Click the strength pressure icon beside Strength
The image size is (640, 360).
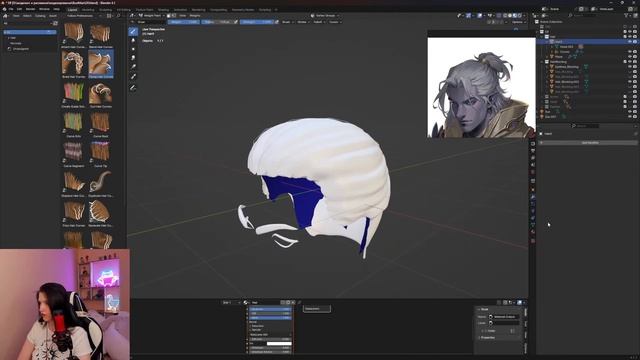coord(276,22)
